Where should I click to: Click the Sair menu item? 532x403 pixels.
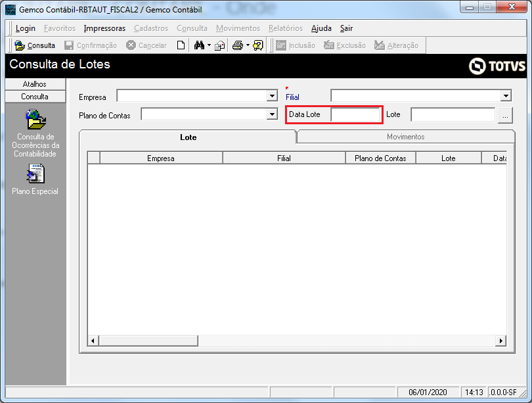[x=346, y=28]
